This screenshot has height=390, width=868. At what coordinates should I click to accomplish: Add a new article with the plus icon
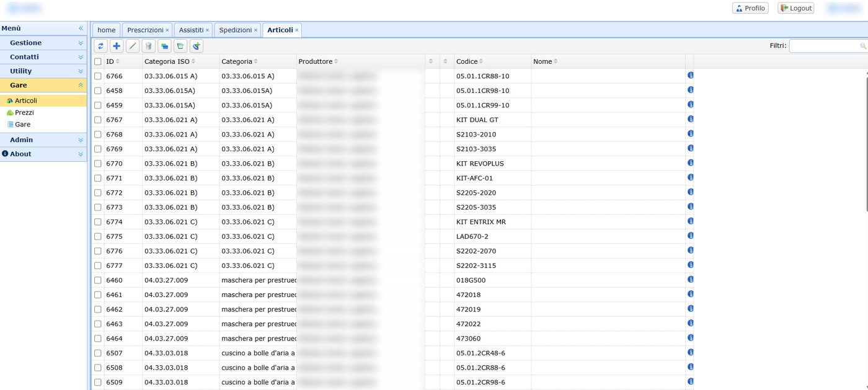click(x=117, y=46)
